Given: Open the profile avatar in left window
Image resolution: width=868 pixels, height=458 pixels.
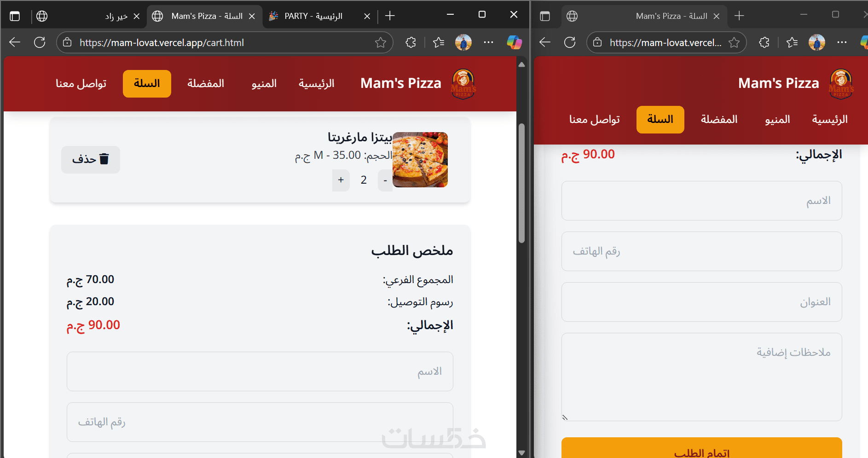Looking at the screenshot, I should coord(463,42).
